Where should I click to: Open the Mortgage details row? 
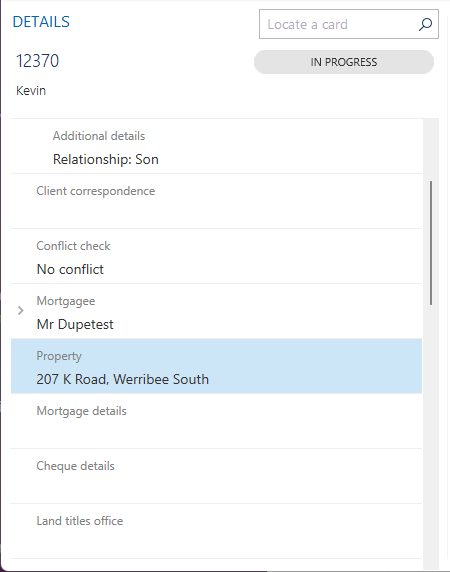pyautogui.click(x=216, y=421)
